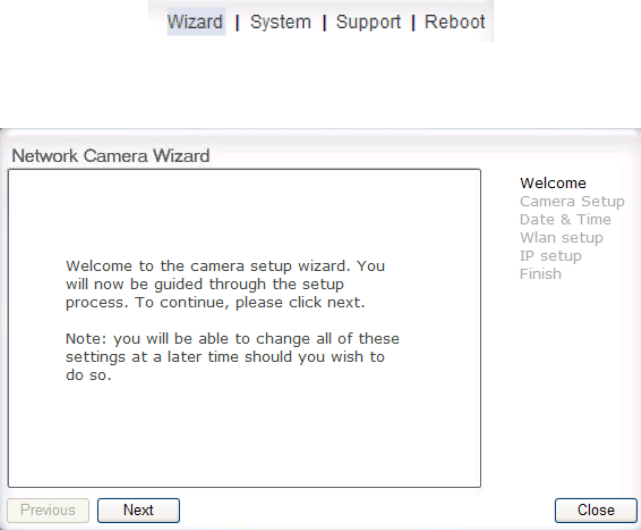
Task: Select Reboot in the top navigation
Action: 455,22
